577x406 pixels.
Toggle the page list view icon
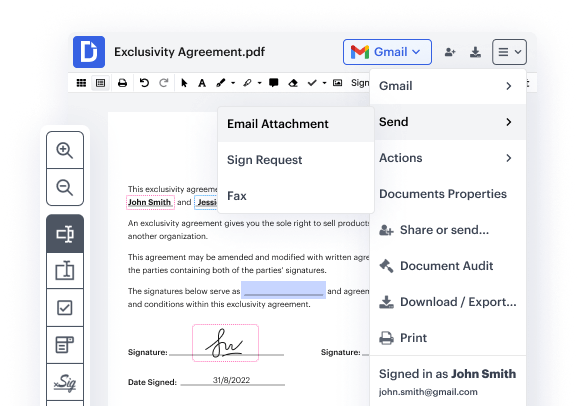(x=100, y=83)
